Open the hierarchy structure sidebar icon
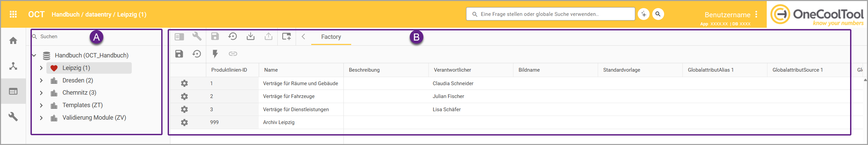Viewport: 868px width, 145px height. point(13,66)
